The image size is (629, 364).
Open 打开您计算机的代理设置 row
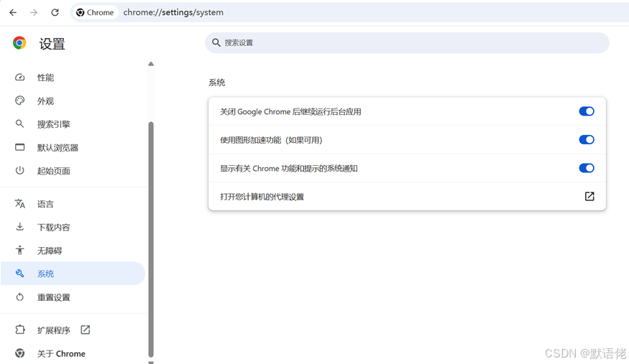click(x=407, y=196)
